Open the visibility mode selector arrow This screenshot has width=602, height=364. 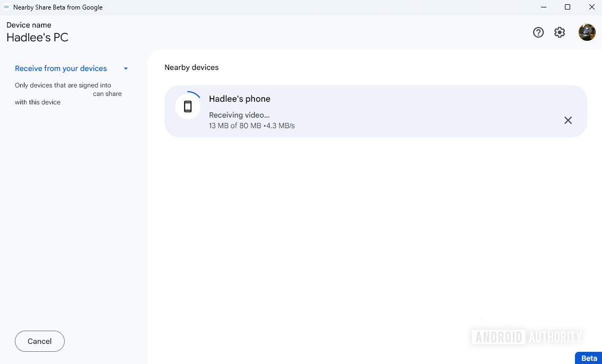click(x=126, y=68)
